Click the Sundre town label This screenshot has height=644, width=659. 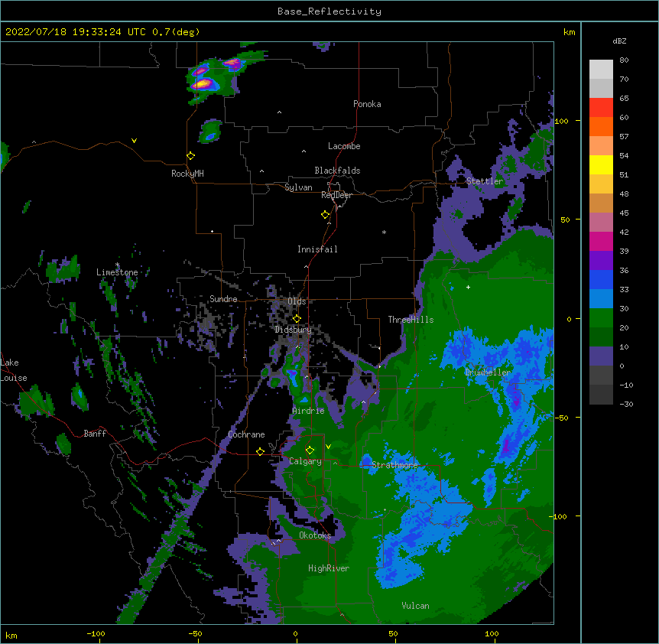(x=223, y=299)
